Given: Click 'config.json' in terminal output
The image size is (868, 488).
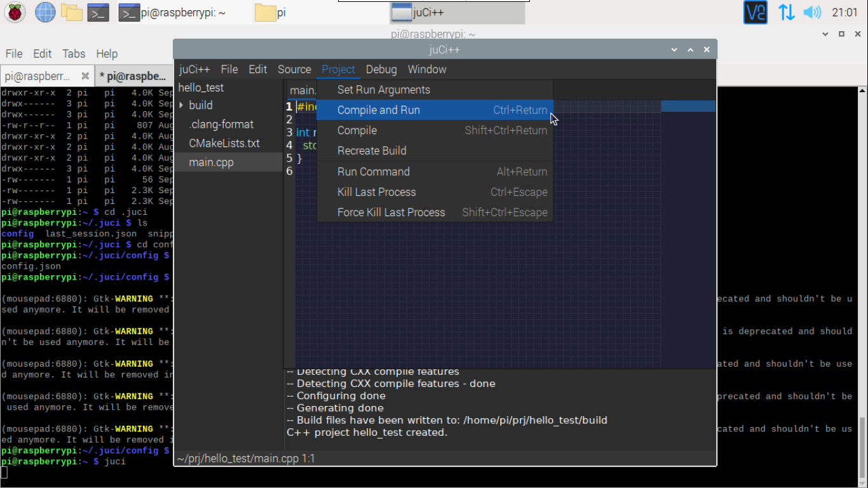Looking at the screenshot, I should point(31,266).
